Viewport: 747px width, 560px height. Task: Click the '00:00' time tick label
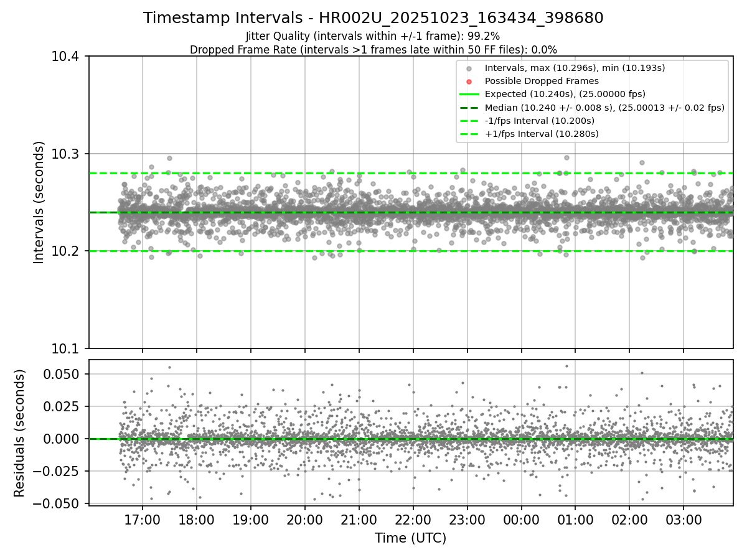(521, 519)
